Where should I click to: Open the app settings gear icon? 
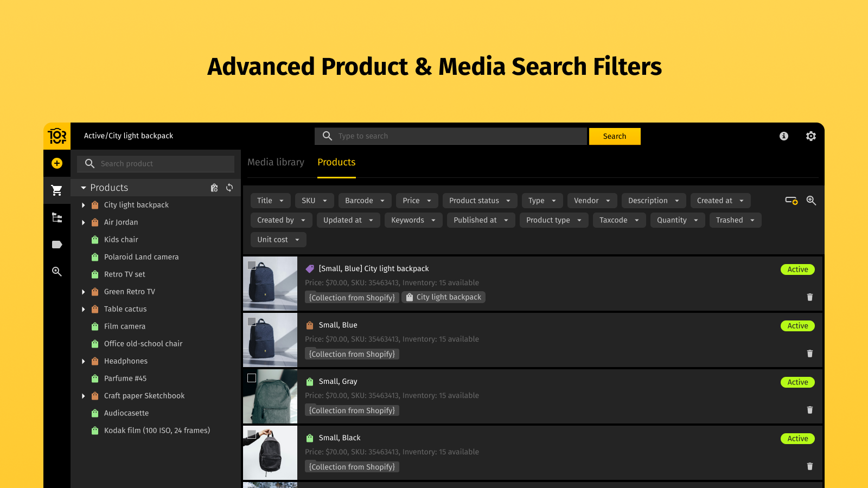pyautogui.click(x=811, y=136)
